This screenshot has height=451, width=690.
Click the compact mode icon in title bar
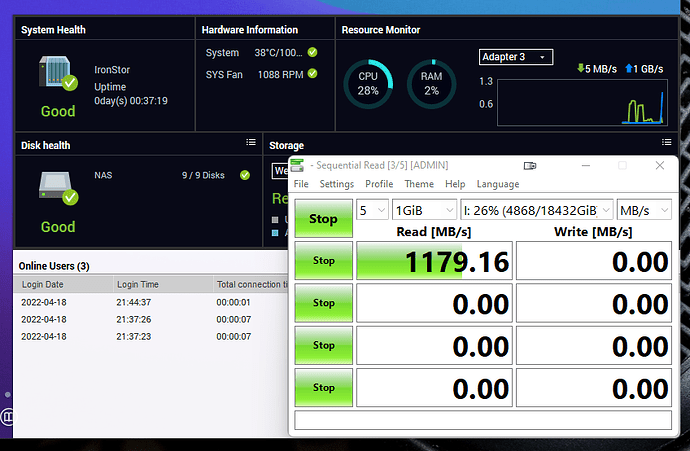click(x=530, y=166)
